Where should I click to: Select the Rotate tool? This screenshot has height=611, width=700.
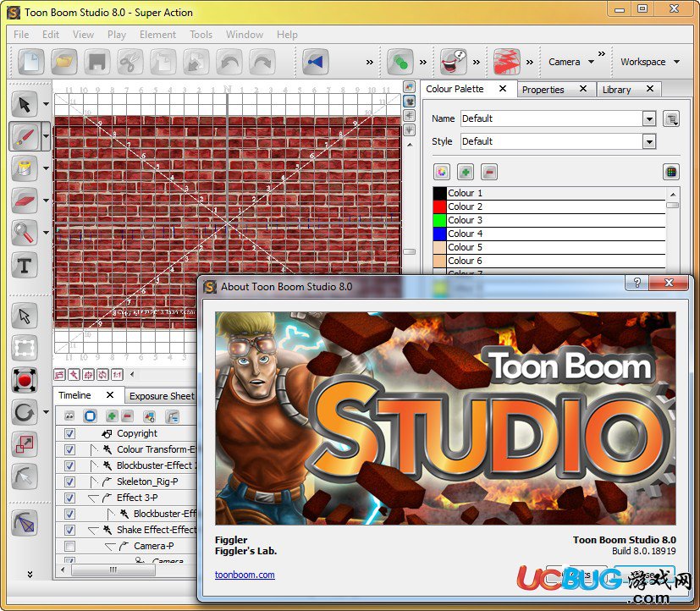[24, 412]
